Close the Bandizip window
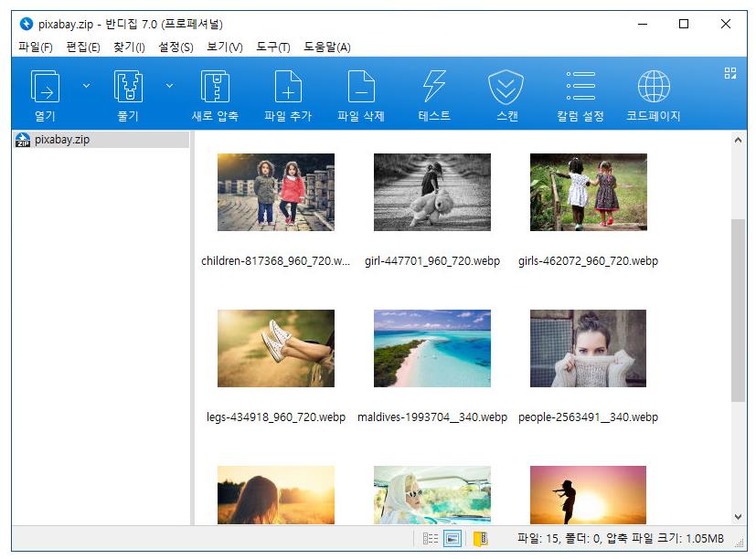The width and height of the screenshot is (756, 559). click(x=726, y=24)
